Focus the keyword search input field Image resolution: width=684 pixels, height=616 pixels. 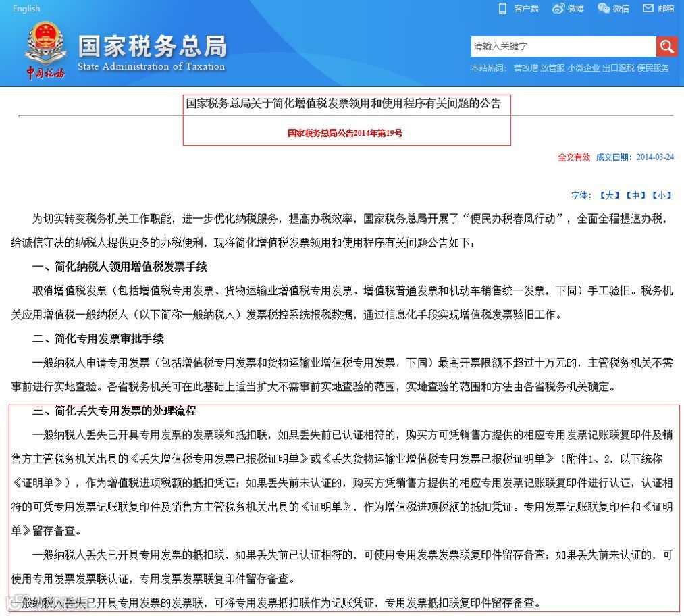pos(563,46)
